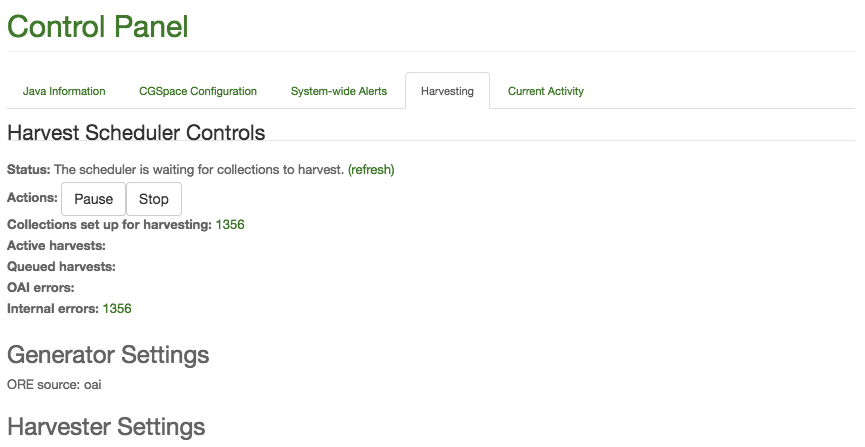Click the Stop scheduler button
The width and height of the screenshot is (865, 447).
pos(154,199)
